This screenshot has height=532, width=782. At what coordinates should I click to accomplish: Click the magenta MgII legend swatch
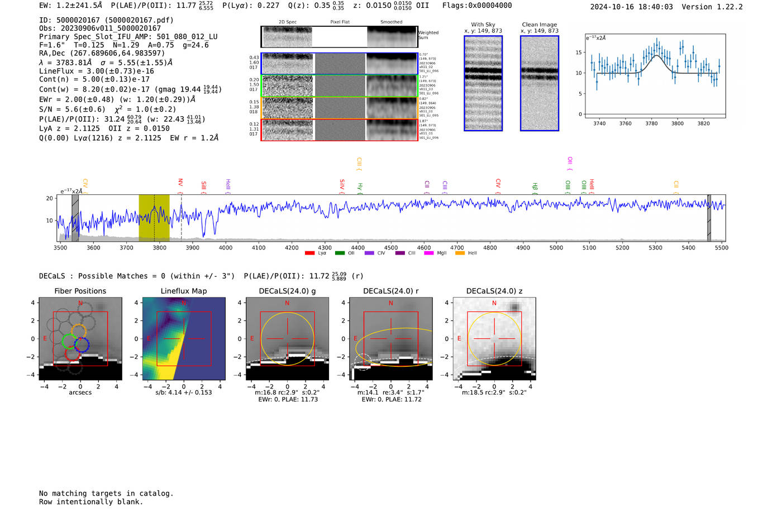[x=429, y=253]
